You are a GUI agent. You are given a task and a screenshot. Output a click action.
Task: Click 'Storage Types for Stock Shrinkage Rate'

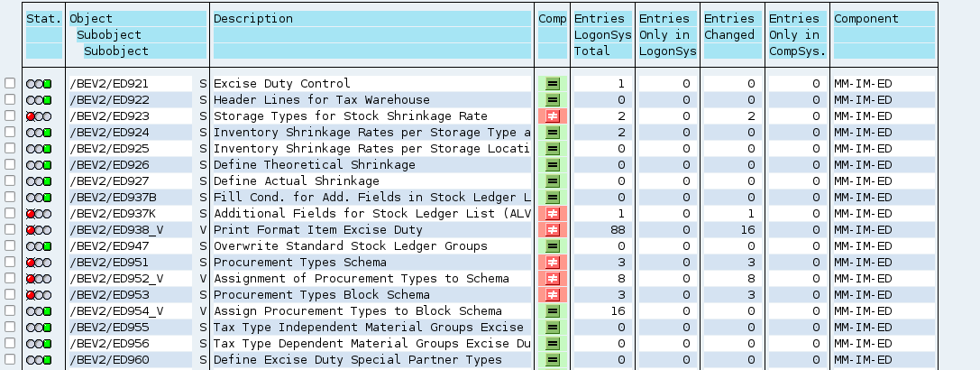click(x=351, y=116)
